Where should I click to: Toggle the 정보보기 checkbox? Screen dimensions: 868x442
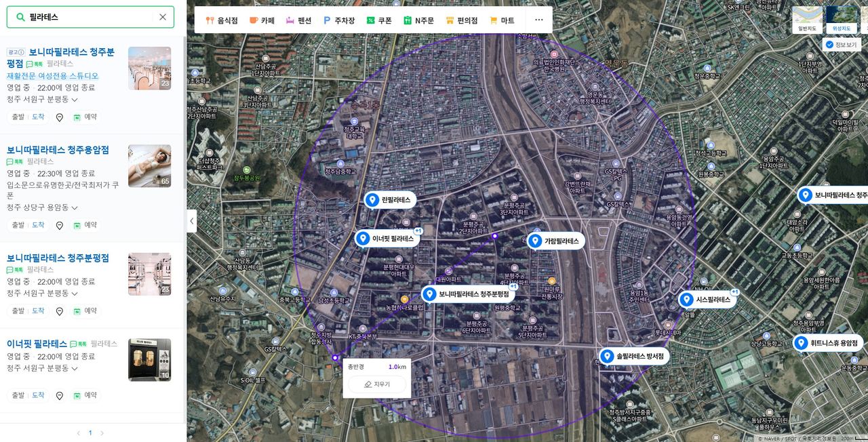[x=829, y=45]
